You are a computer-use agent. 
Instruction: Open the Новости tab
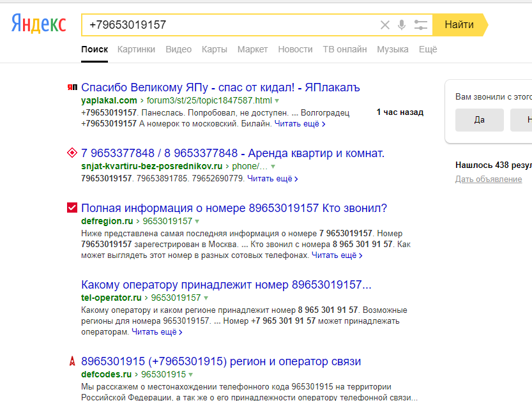[x=295, y=50]
